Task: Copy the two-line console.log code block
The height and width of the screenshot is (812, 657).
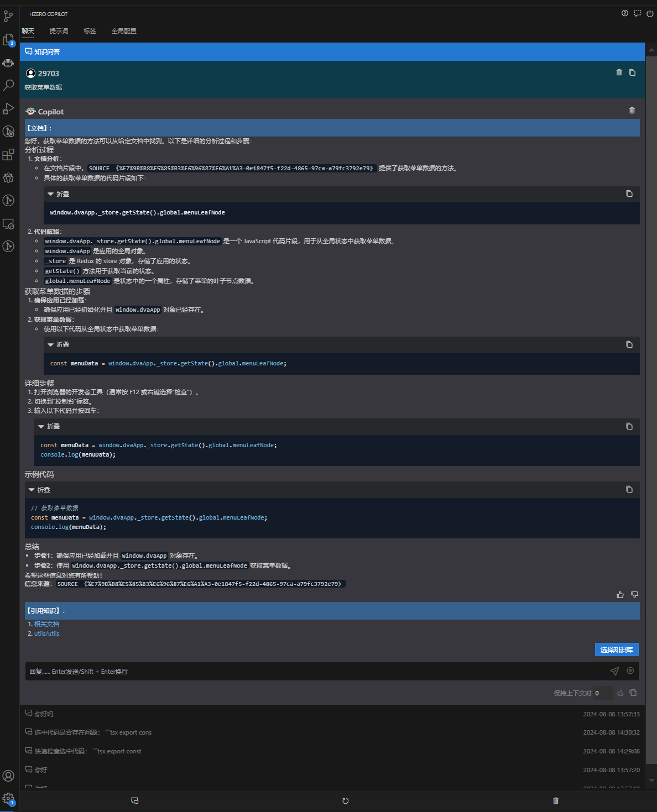Action: pyautogui.click(x=629, y=426)
